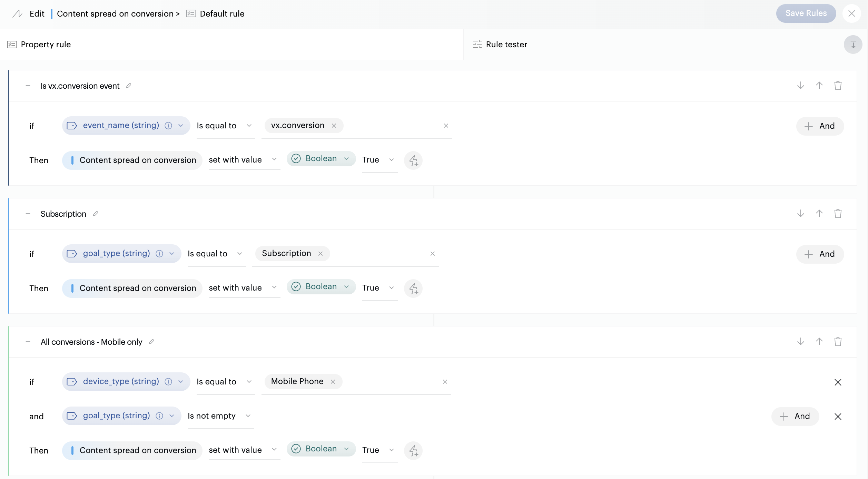This screenshot has width=868, height=479.
Task: Click lightning suggestion icon beside first True value
Action: (413, 160)
